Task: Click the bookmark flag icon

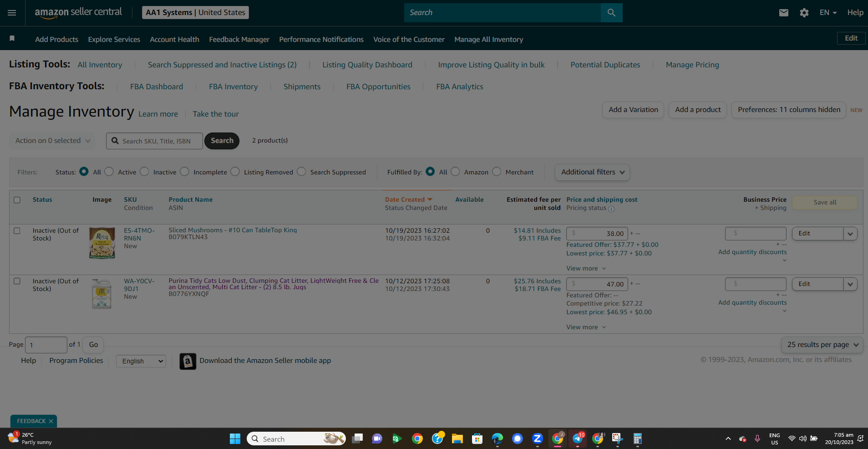Action: pyautogui.click(x=12, y=39)
